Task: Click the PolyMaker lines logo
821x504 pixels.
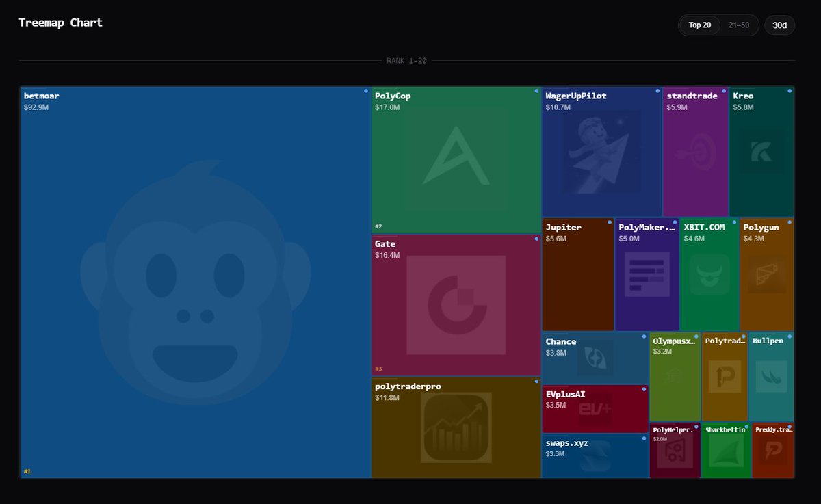Action: [647, 274]
